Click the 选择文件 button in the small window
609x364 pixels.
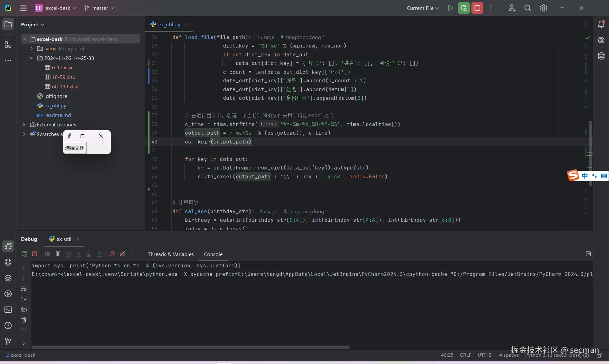pos(75,148)
